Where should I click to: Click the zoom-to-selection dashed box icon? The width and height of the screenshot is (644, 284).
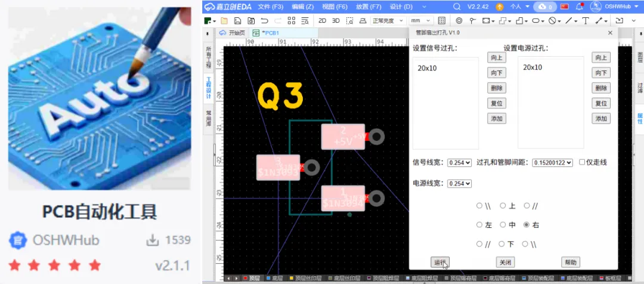pyautogui.click(x=349, y=20)
